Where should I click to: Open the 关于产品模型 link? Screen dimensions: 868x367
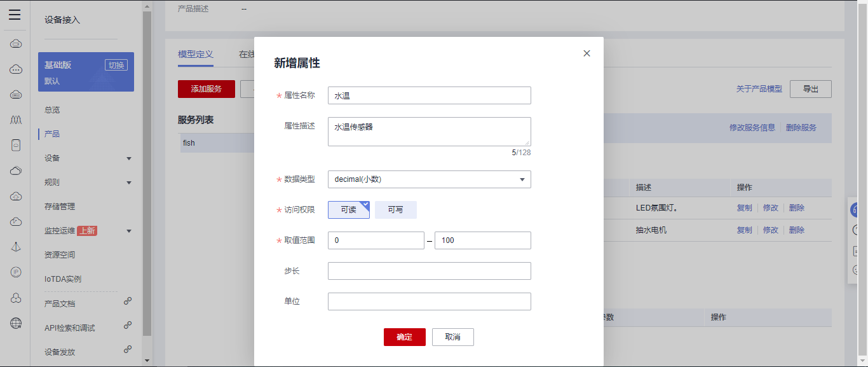[759, 89]
